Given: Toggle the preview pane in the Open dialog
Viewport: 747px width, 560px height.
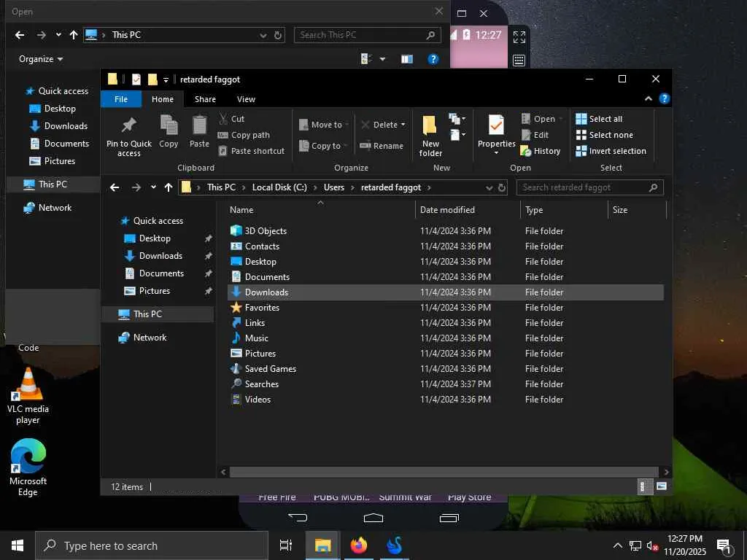Looking at the screenshot, I should tap(407, 59).
